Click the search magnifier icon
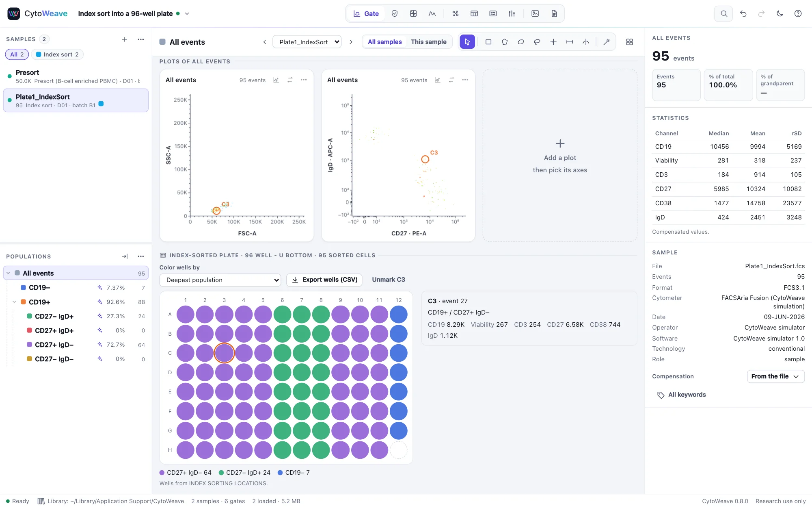 pyautogui.click(x=723, y=13)
